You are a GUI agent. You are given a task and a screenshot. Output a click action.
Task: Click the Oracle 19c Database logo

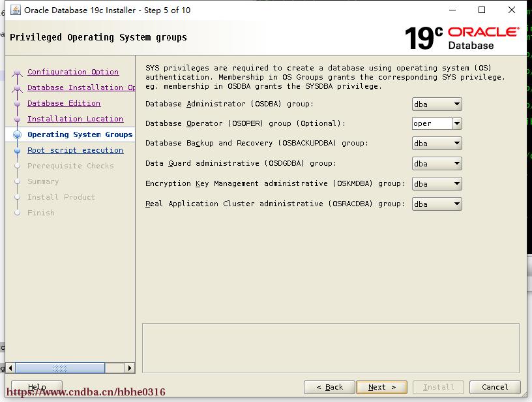coord(462,38)
